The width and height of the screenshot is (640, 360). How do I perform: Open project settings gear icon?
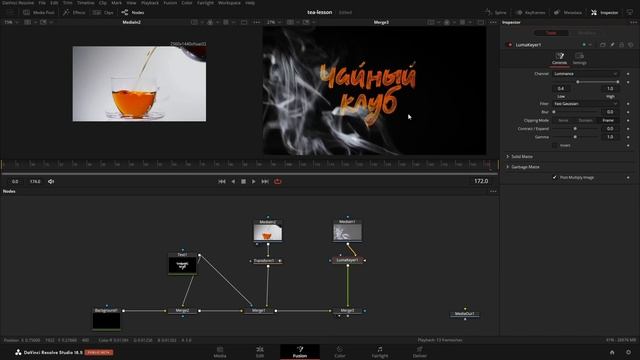point(629,352)
